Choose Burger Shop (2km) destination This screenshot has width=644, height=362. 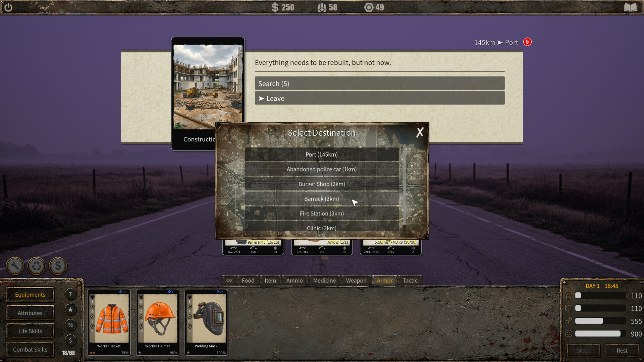click(x=322, y=184)
